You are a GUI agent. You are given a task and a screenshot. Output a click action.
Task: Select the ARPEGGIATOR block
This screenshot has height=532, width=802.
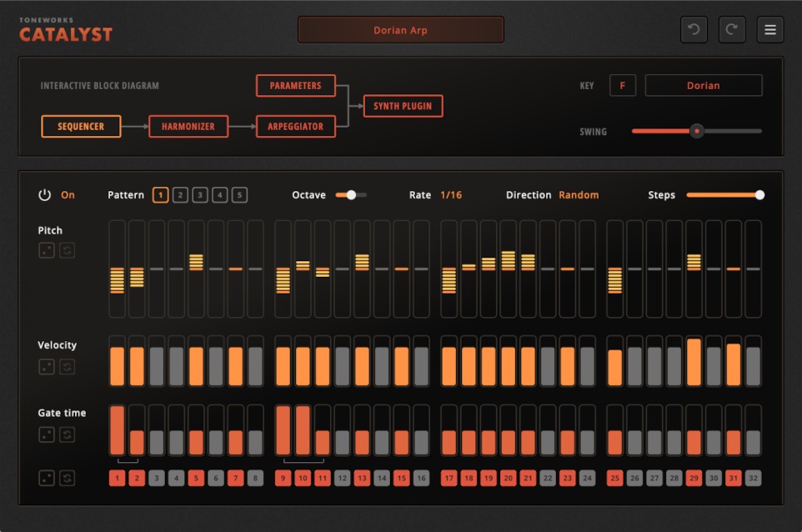pyautogui.click(x=296, y=127)
